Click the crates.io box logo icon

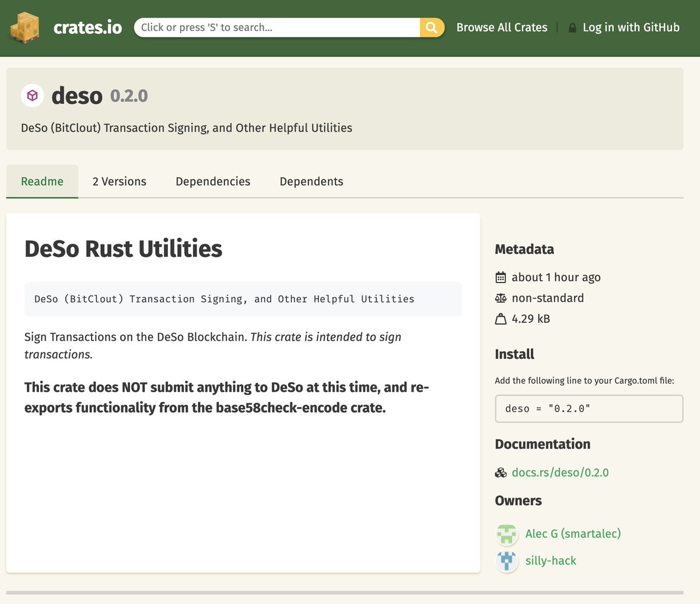pos(24,27)
